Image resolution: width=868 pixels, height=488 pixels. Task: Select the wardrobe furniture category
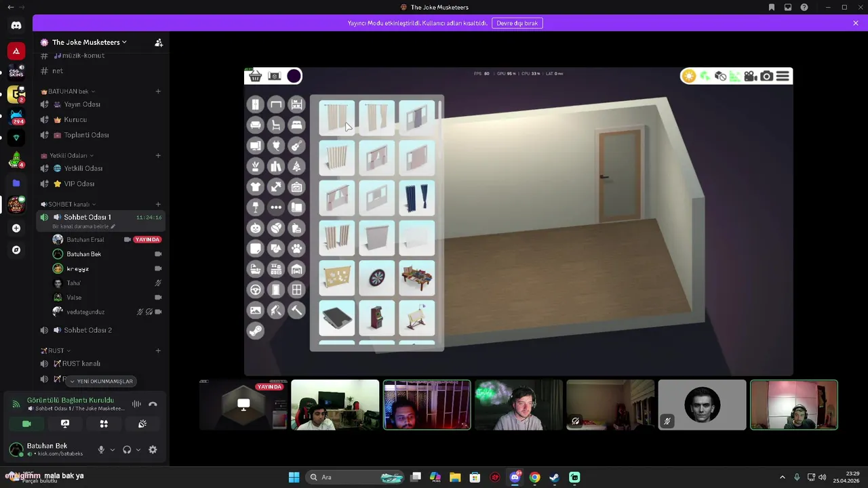point(255,104)
